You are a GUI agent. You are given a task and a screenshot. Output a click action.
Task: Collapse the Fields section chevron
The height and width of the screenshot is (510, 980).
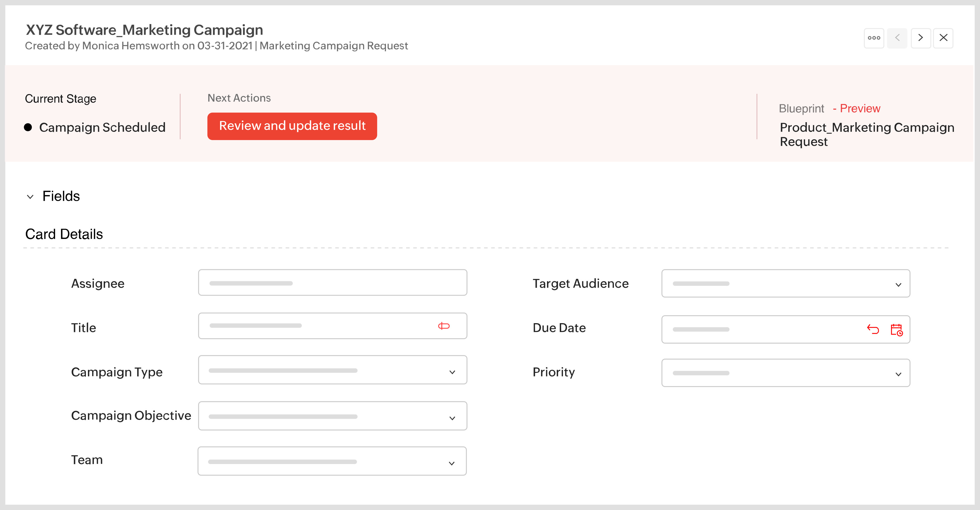click(x=30, y=197)
